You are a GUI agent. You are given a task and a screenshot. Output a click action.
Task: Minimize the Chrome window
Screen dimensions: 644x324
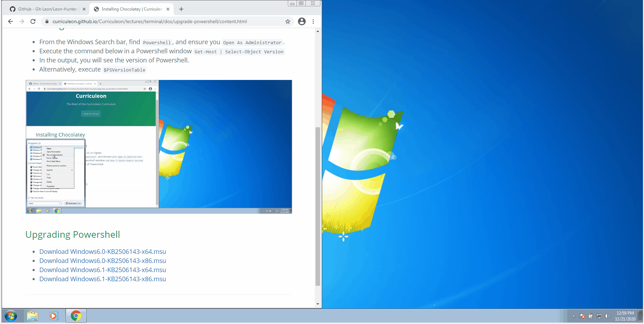292,3
